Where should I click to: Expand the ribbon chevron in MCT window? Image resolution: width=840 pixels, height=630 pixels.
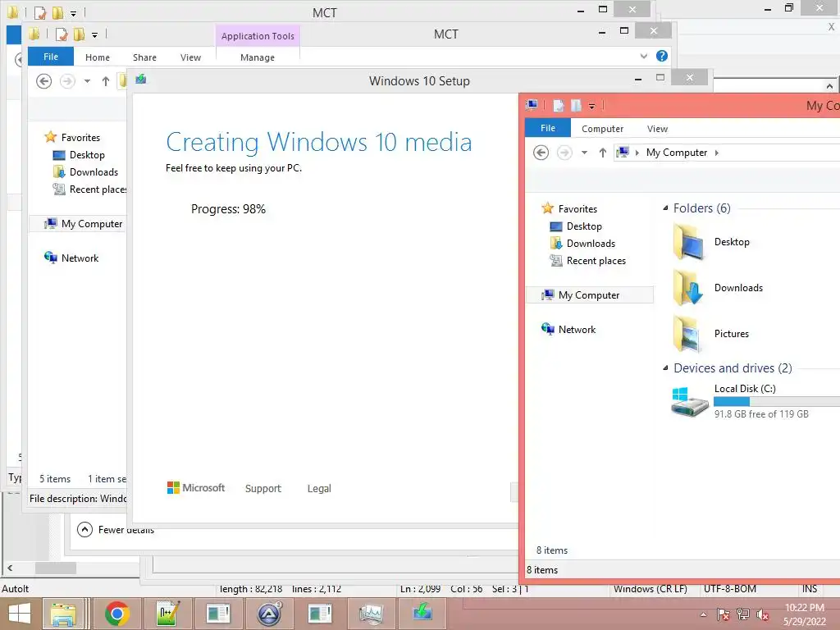643,56
